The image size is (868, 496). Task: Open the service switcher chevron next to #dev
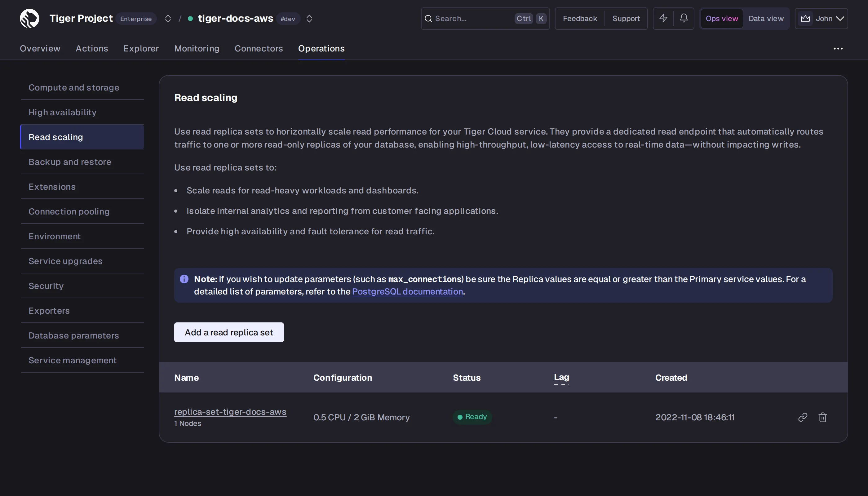click(x=309, y=19)
